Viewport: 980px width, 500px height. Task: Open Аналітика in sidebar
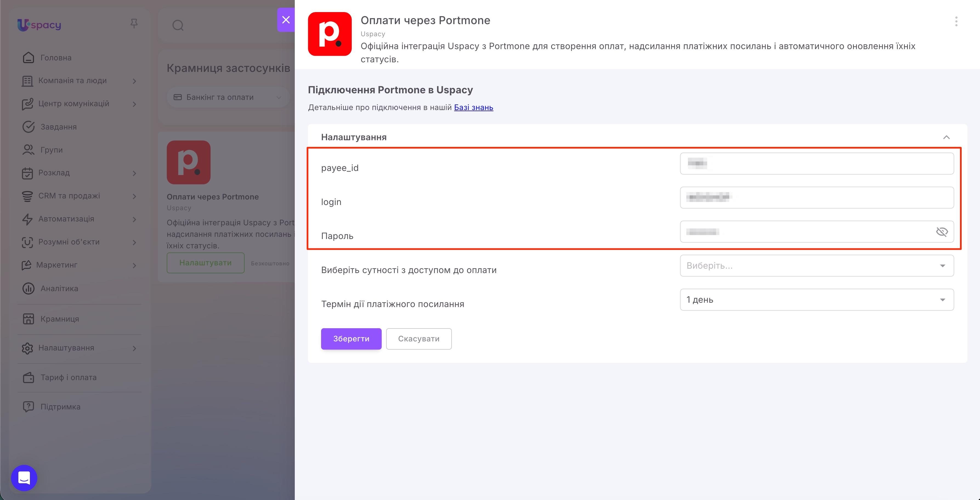click(59, 288)
